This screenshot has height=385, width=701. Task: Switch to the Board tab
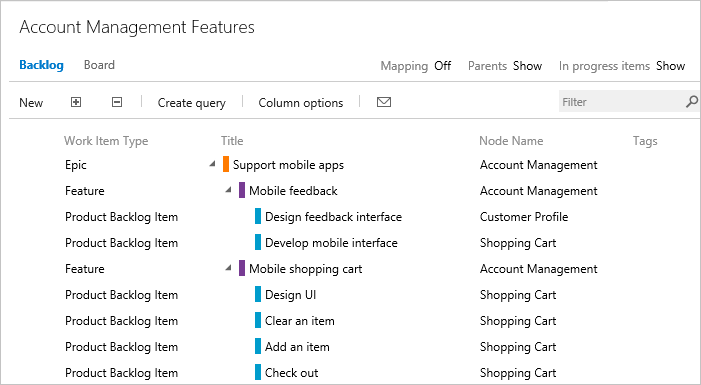[99, 65]
